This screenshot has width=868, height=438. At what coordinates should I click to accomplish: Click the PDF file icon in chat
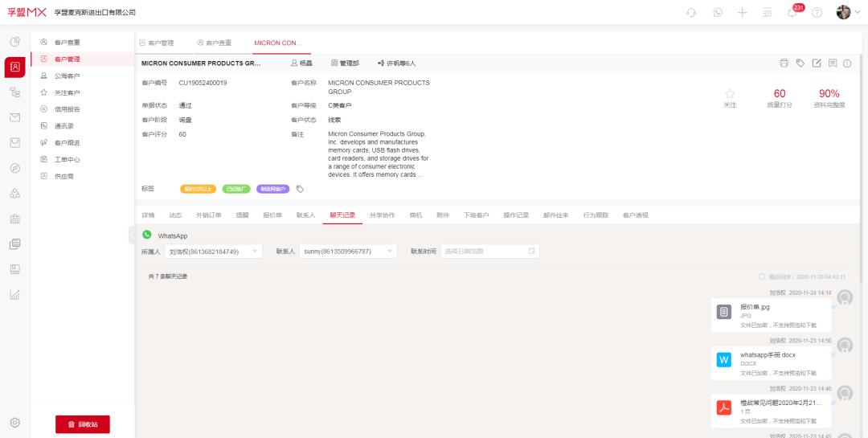pos(724,407)
